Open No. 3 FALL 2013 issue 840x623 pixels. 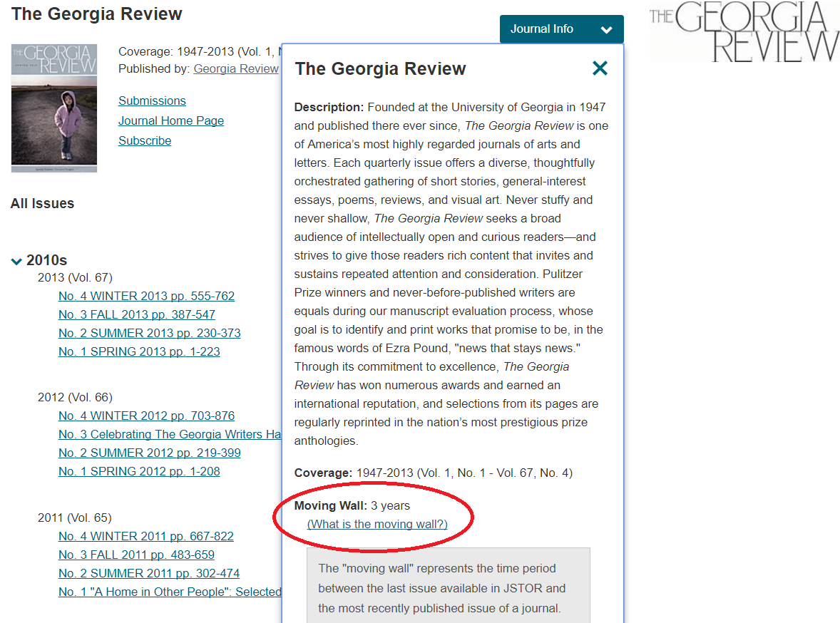click(137, 314)
